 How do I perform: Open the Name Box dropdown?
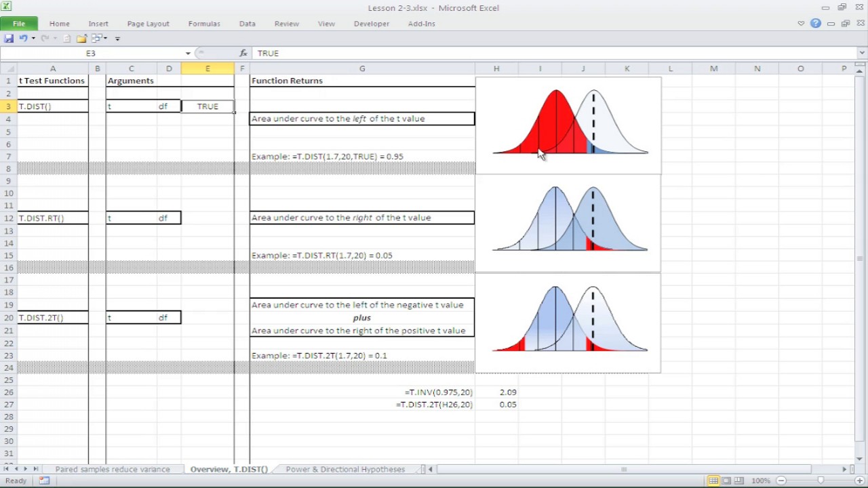click(x=187, y=53)
